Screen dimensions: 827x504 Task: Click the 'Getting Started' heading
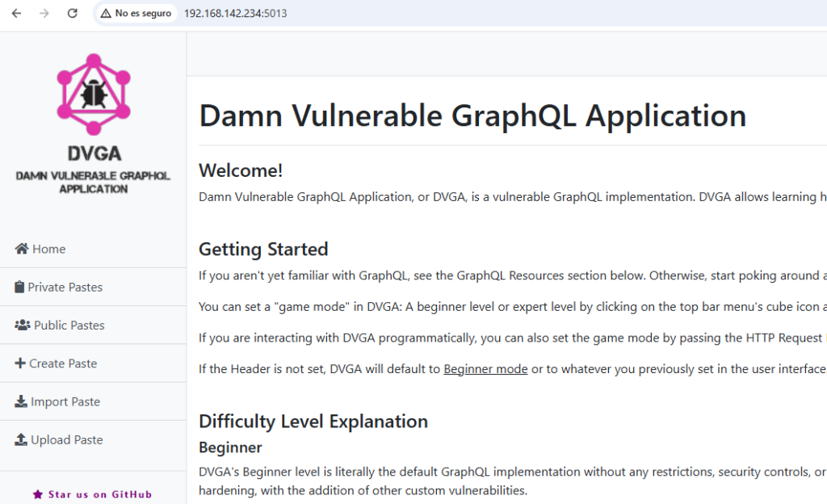[263, 249]
